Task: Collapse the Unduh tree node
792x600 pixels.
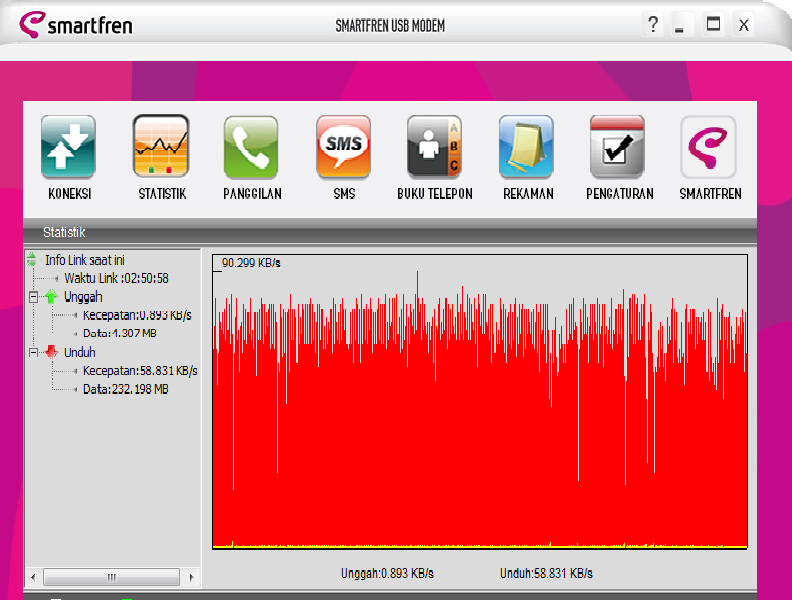Action: [33, 353]
